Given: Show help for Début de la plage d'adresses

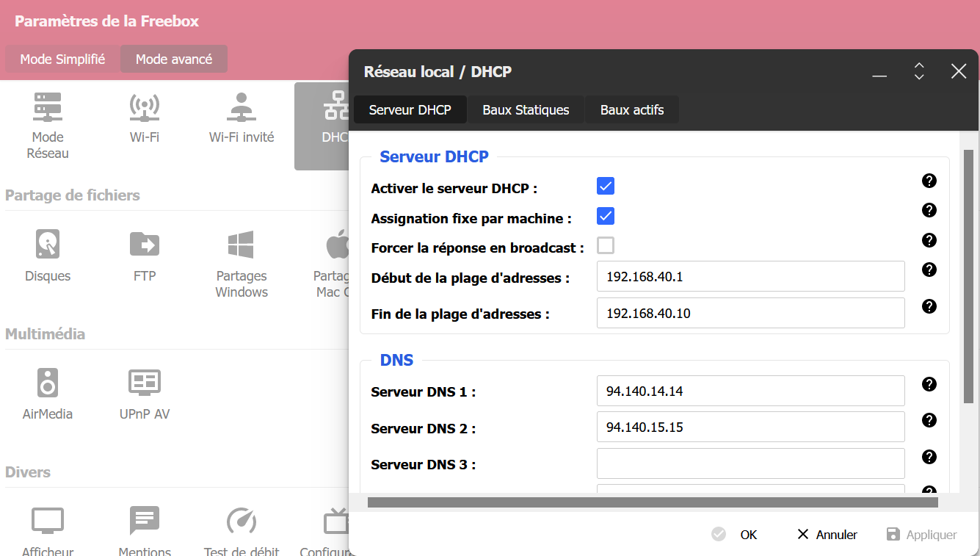Looking at the screenshot, I should click(x=929, y=270).
